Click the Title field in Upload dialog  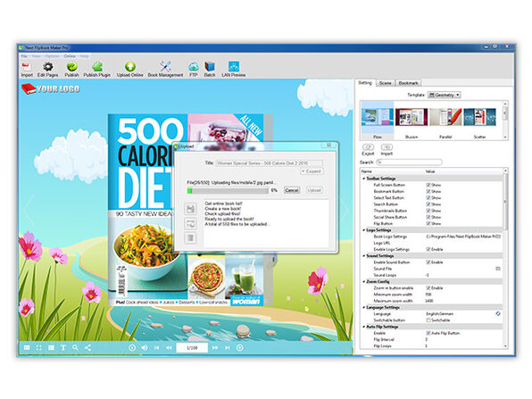click(270, 163)
